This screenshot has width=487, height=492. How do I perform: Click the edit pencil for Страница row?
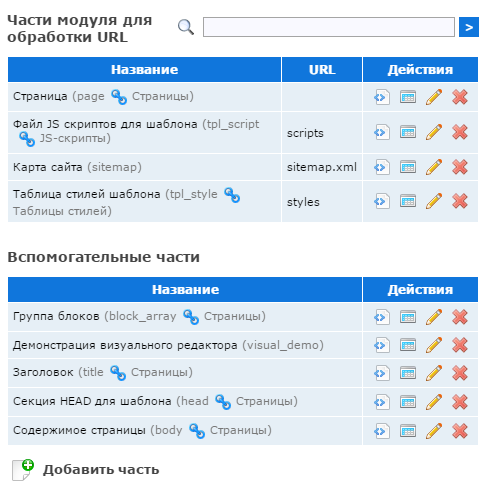(434, 97)
